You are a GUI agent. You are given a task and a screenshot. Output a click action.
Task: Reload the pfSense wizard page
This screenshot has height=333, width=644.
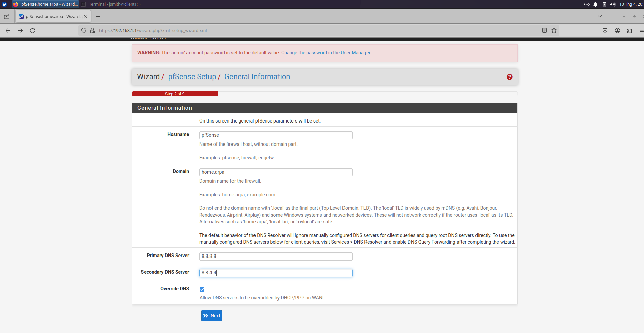(32, 30)
